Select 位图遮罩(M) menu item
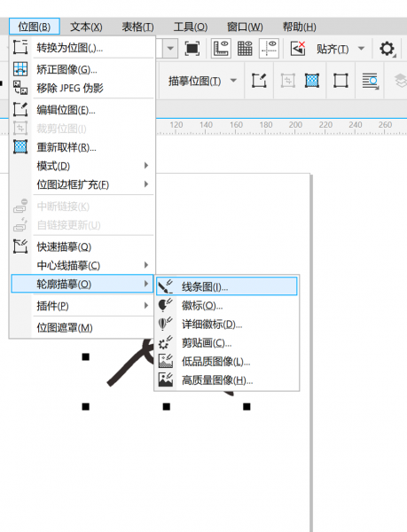 pos(82,327)
